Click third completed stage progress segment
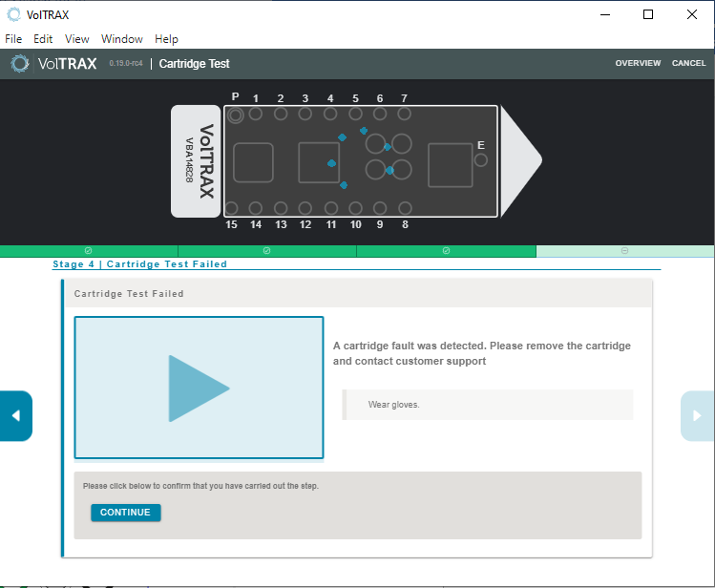 [446, 251]
